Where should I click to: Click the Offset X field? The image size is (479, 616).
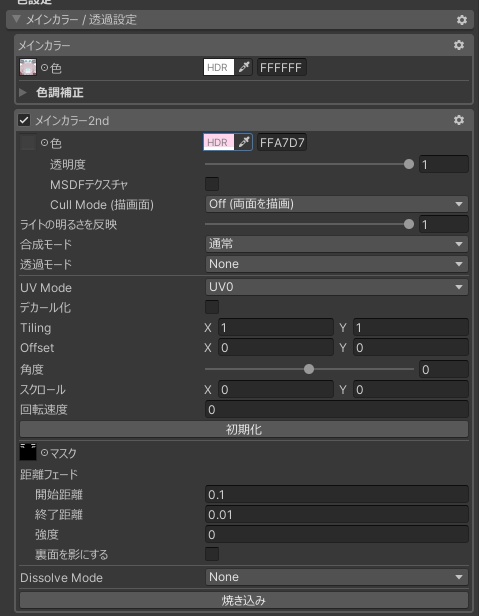click(x=276, y=347)
